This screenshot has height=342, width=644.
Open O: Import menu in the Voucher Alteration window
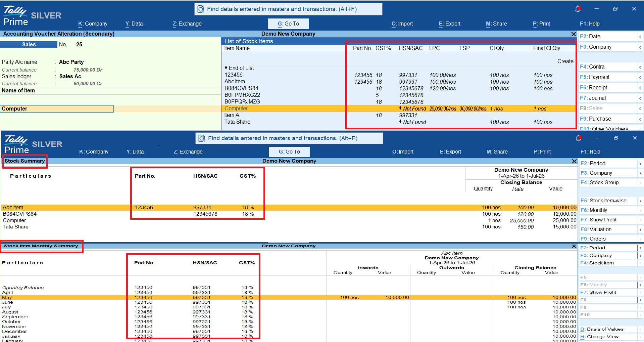(x=402, y=24)
